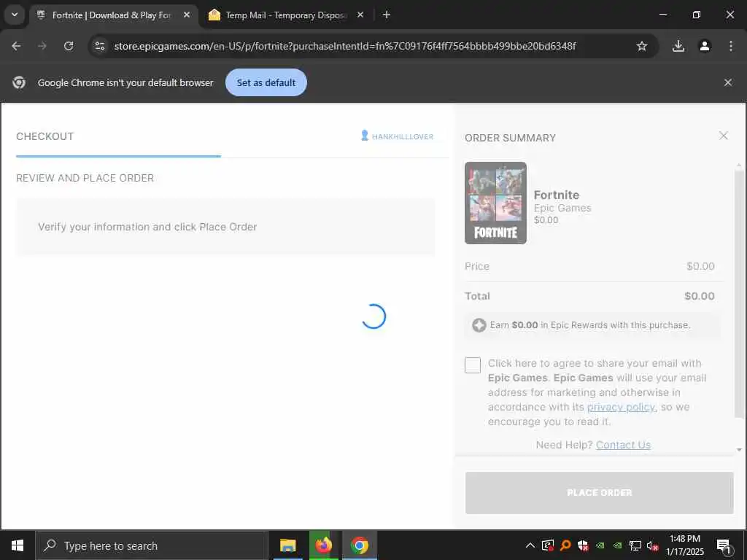
Task: Click the muted volume tray icon
Action: coord(652,545)
